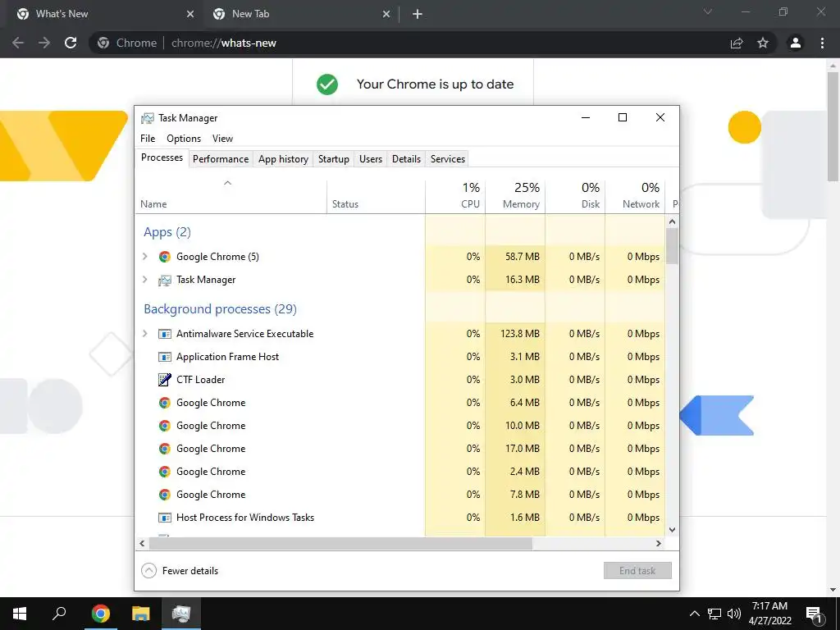
Task: Close the New Tab tab
Action: (x=386, y=14)
